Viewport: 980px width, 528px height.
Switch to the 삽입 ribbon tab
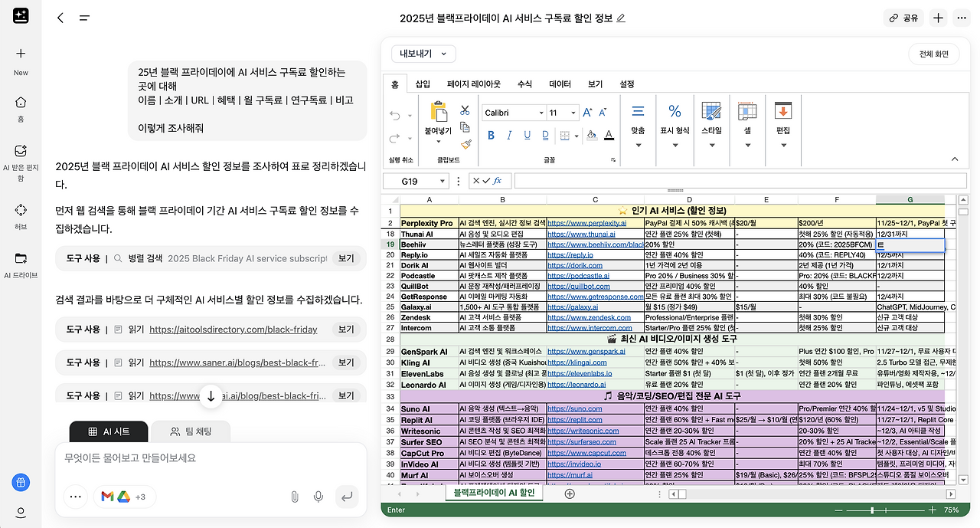click(423, 84)
